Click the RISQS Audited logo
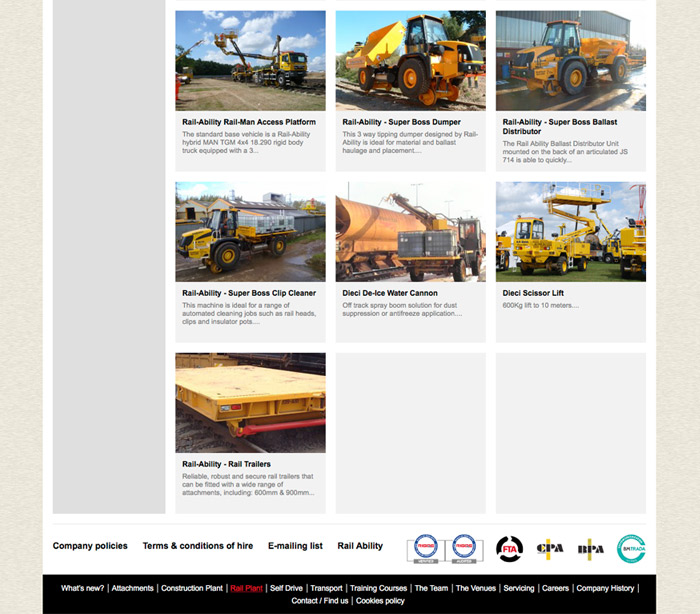 [464, 549]
